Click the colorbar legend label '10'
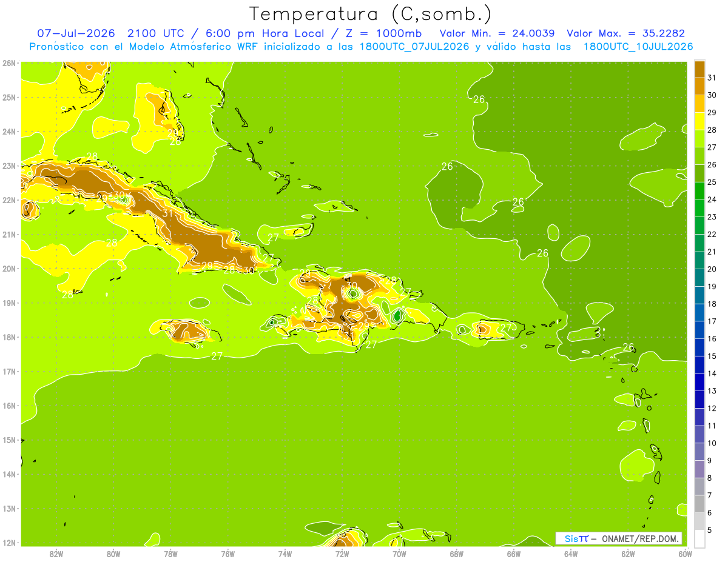The image size is (728, 562). tap(712, 443)
